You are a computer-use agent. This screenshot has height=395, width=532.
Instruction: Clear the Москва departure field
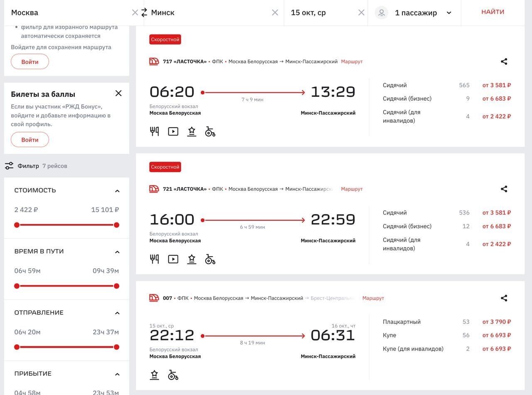pos(135,12)
